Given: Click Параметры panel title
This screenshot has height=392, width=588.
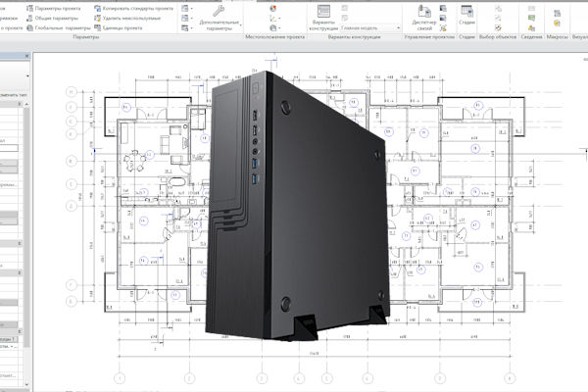Looking at the screenshot, I should pyautogui.click(x=86, y=37).
